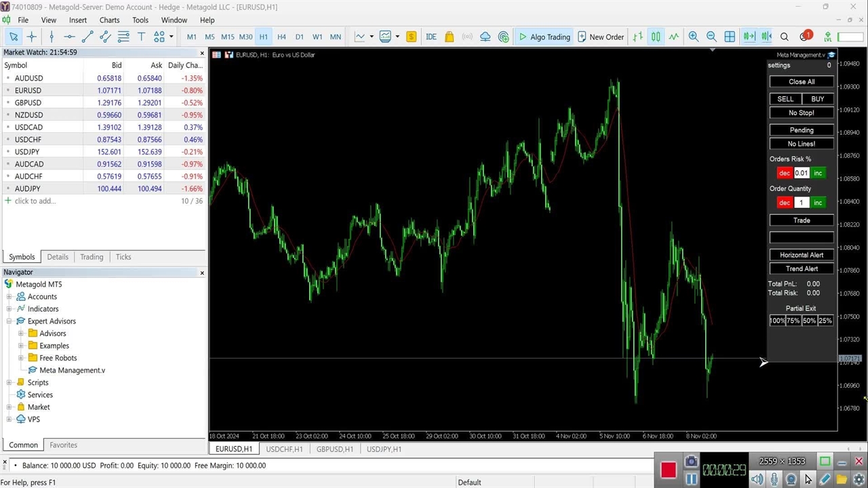Select the text label drawing tool

coord(141,37)
